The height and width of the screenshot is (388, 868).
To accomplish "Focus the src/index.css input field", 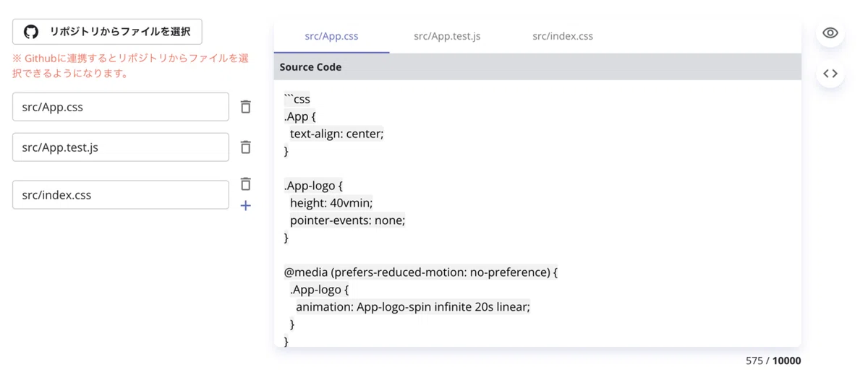I will point(121,195).
